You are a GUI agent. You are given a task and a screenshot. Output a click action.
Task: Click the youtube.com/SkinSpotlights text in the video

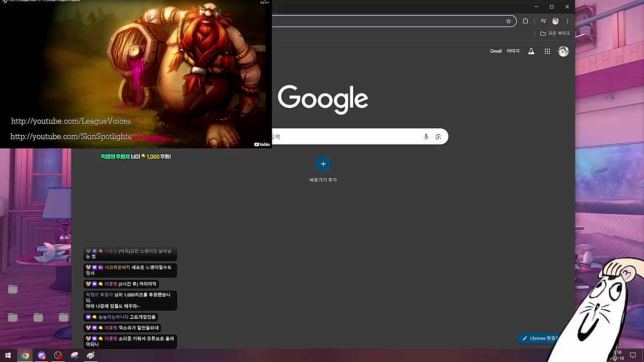click(71, 137)
